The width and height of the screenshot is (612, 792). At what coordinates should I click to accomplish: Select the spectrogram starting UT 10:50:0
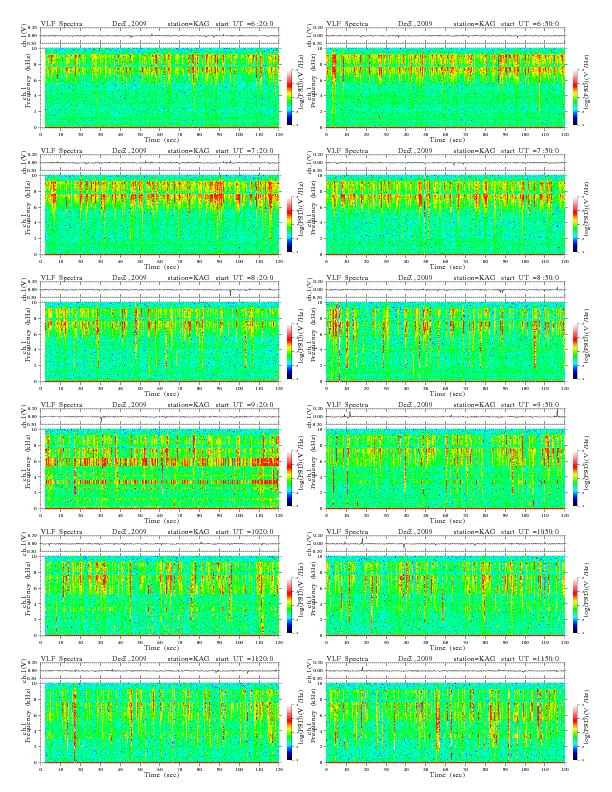445,596
